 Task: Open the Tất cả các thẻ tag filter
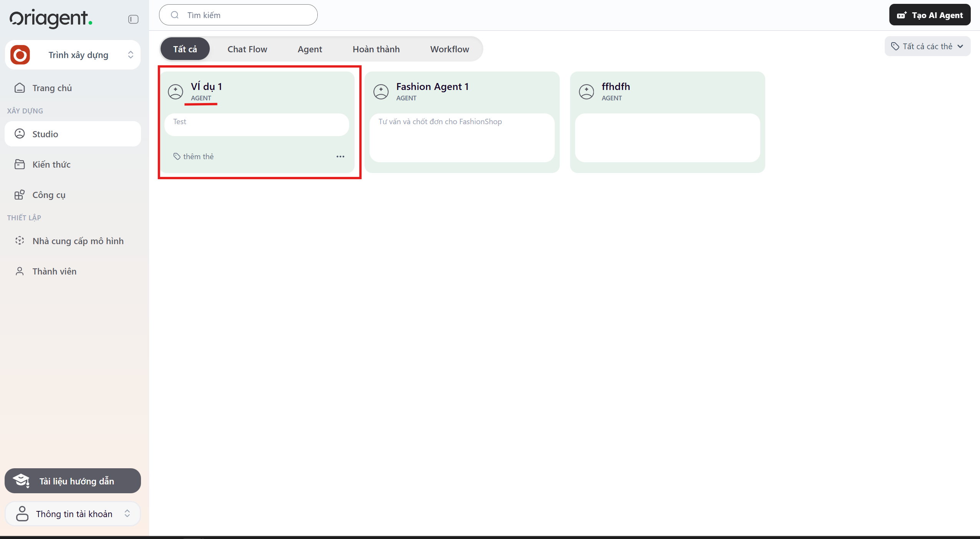pos(927,47)
